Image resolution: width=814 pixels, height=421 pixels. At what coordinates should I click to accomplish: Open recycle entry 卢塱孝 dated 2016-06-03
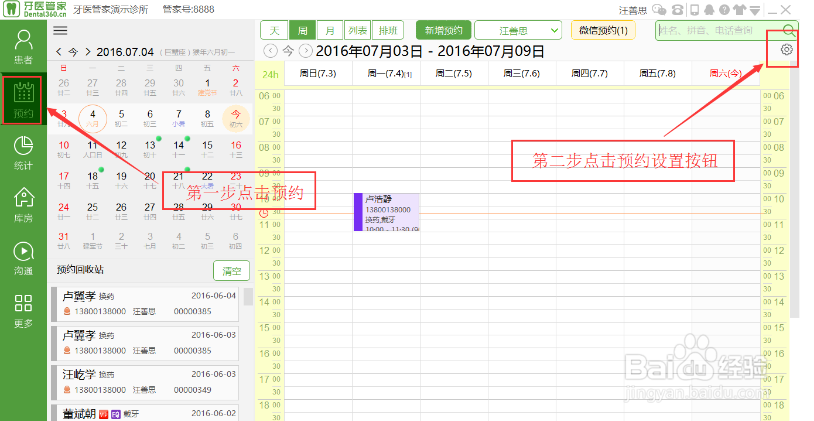tap(145, 343)
